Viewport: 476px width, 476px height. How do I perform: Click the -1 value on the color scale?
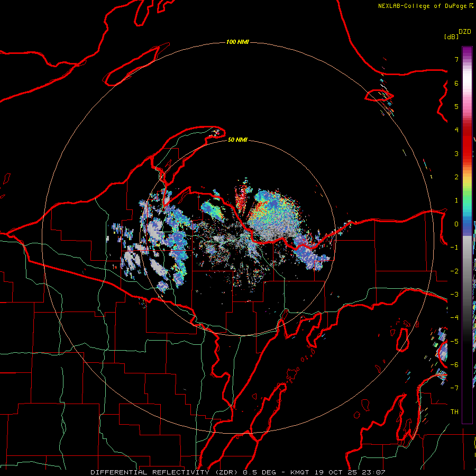(x=454, y=248)
